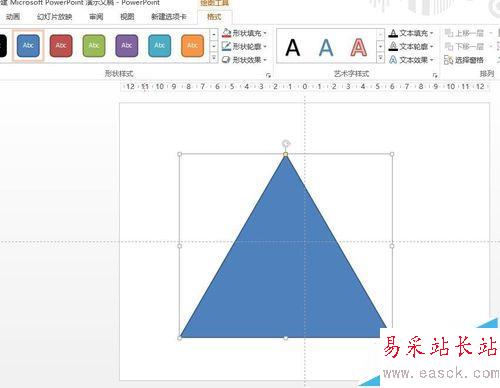Choose the red outlined A WordArt style
The width and height of the screenshot is (500, 388).
click(x=359, y=47)
